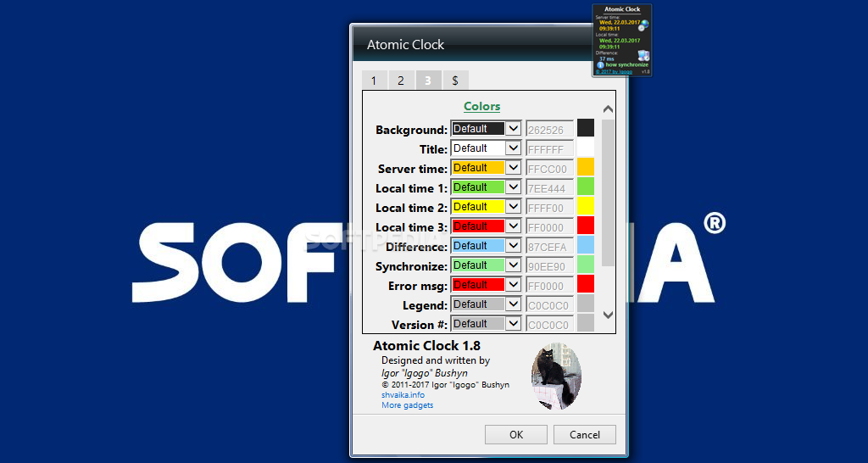Click the black cat photo in the dialog
Image resolution: width=868 pixels, height=463 pixels.
pos(556,377)
